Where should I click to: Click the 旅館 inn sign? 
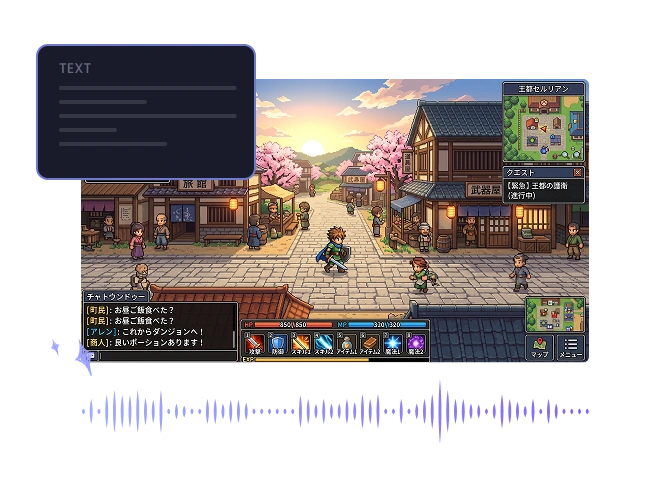pos(195,184)
